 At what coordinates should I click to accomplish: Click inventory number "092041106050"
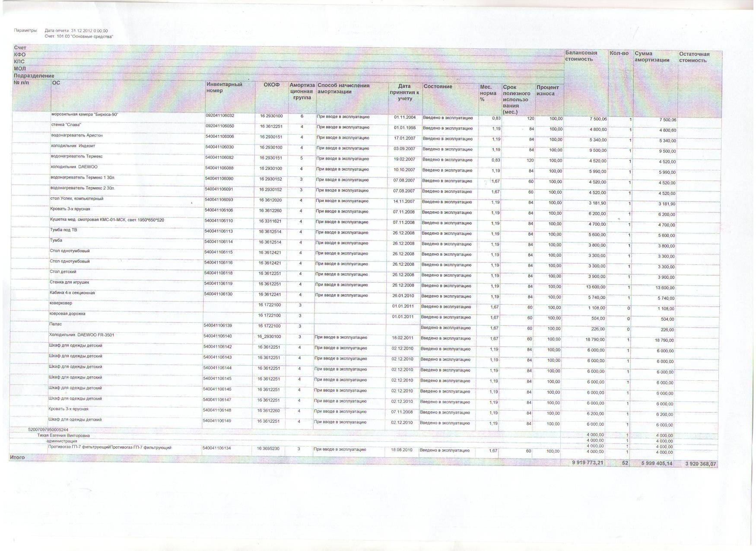click(x=220, y=126)
